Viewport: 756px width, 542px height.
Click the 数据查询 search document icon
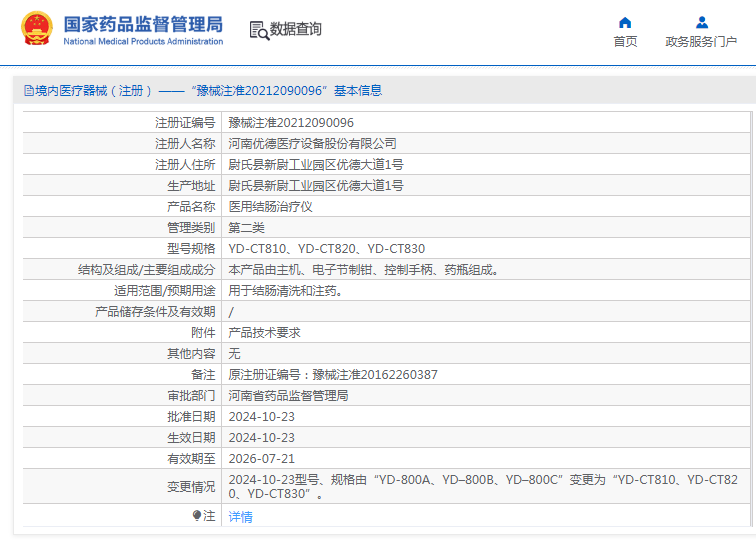point(259,30)
